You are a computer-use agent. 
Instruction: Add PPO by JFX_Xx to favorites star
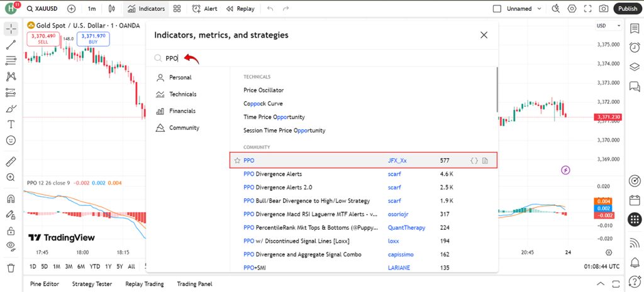[237, 161]
